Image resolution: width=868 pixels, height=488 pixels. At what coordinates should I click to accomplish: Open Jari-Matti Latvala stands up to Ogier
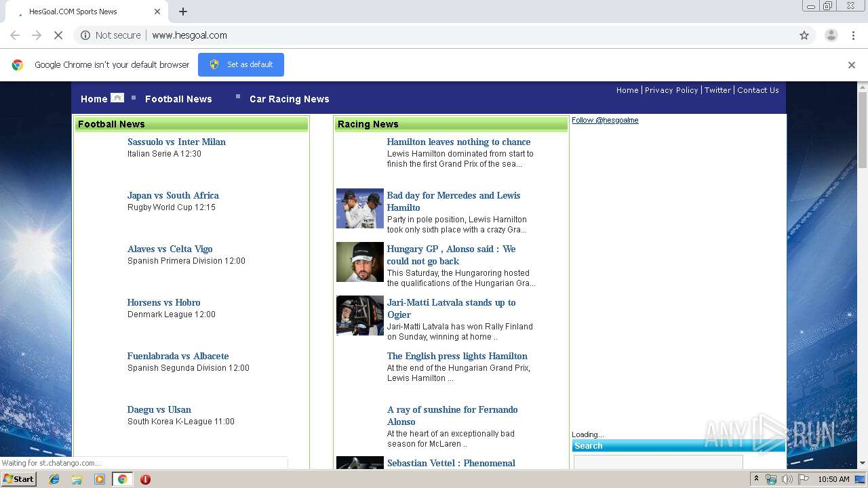pyautogui.click(x=452, y=308)
